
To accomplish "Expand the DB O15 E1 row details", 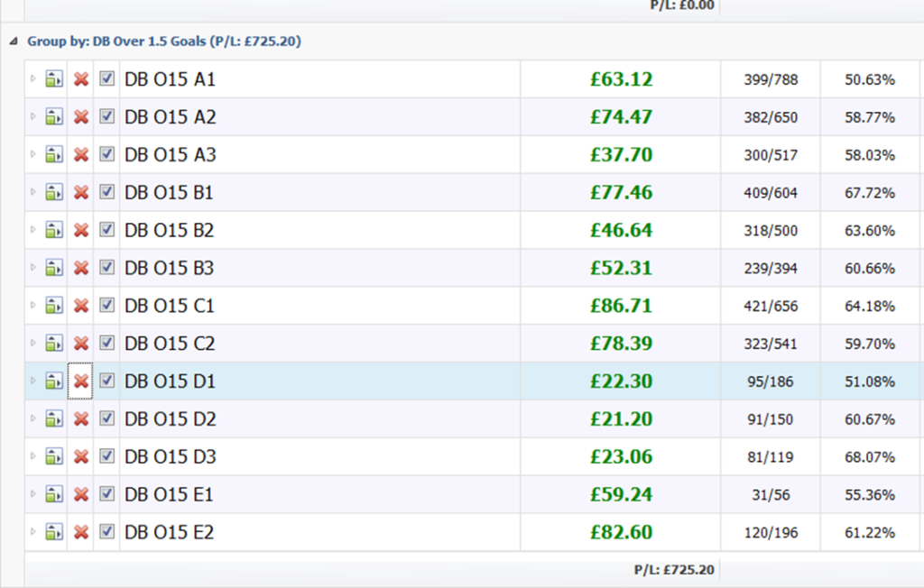I will (34, 495).
